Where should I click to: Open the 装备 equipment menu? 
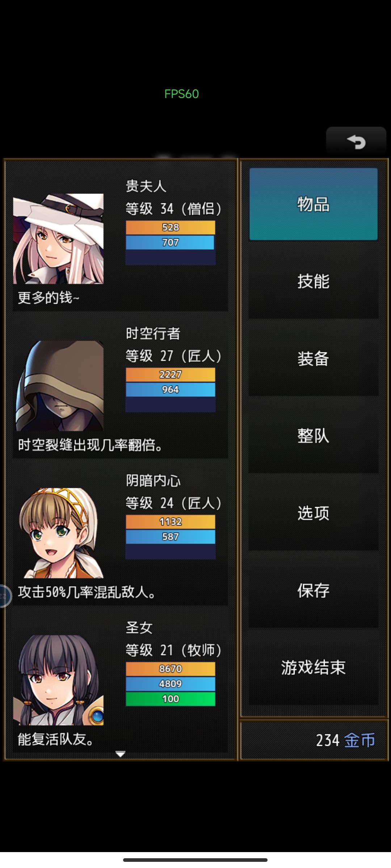(x=314, y=359)
